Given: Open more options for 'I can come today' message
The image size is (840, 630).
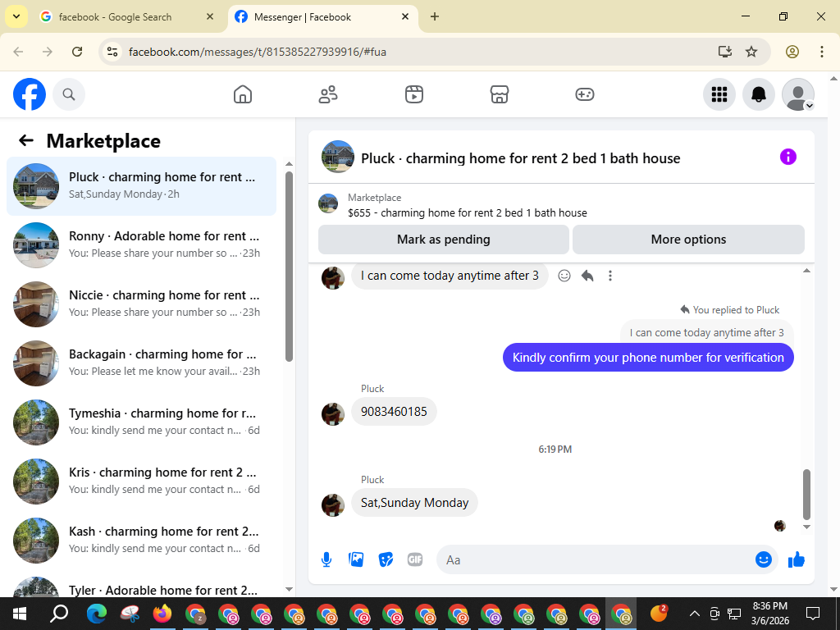Looking at the screenshot, I should click(x=610, y=276).
